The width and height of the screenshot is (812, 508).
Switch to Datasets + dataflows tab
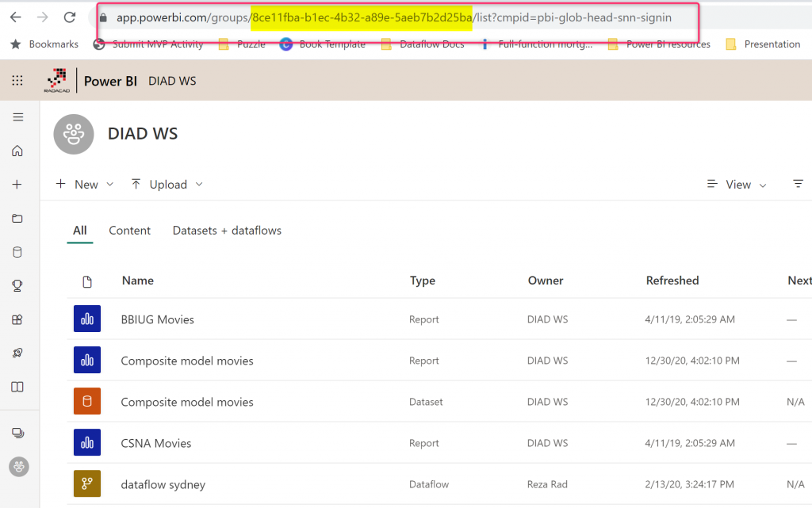[227, 231]
